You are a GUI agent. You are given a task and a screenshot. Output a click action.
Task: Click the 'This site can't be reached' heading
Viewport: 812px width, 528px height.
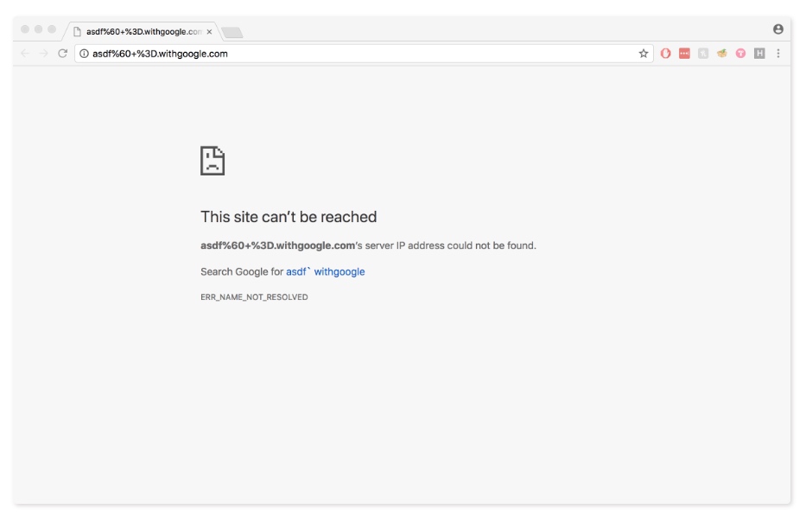[x=289, y=217]
